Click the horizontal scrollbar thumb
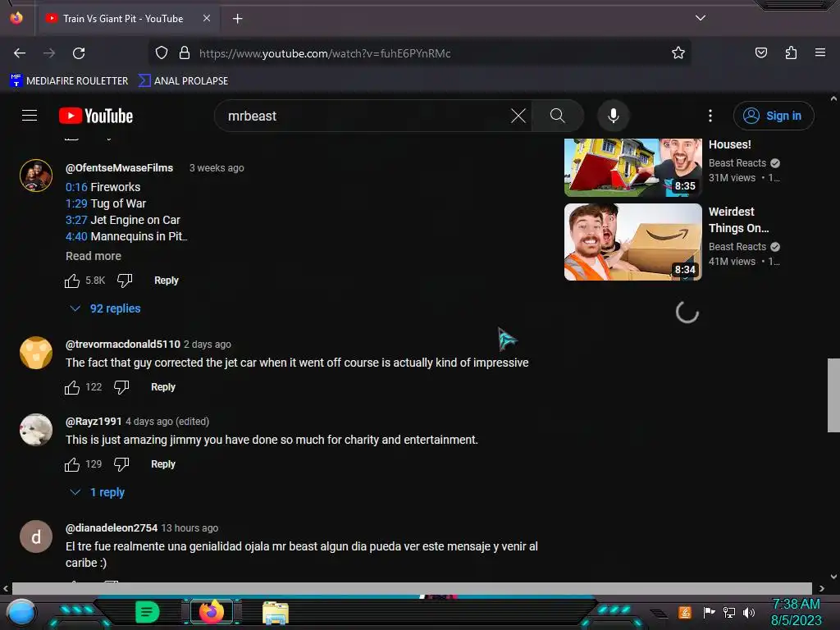 (x=412, y=588)
